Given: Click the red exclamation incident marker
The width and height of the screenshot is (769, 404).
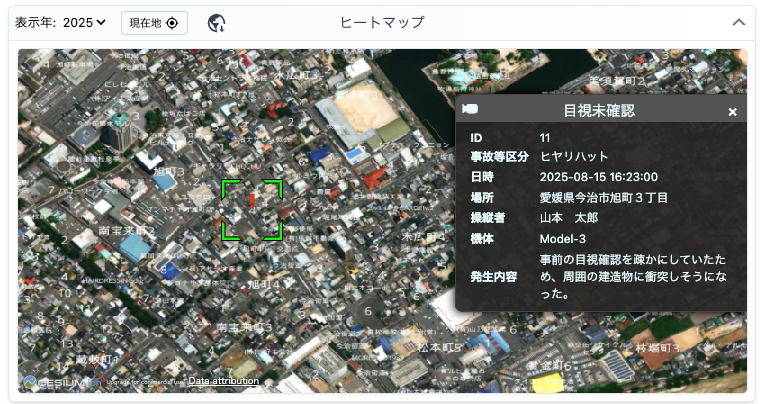Looking at the screenshot, I should click(x=252, y=200).
